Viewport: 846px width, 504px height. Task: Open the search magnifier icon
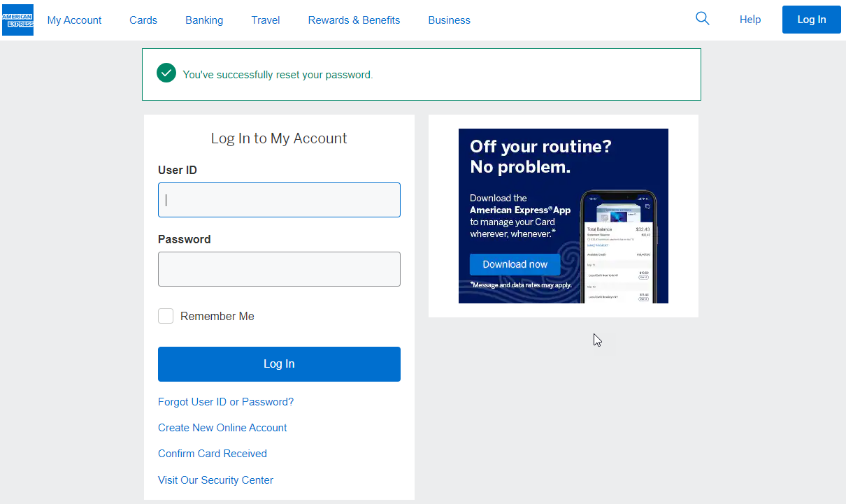pyautogui.click(x=703, y=19)
